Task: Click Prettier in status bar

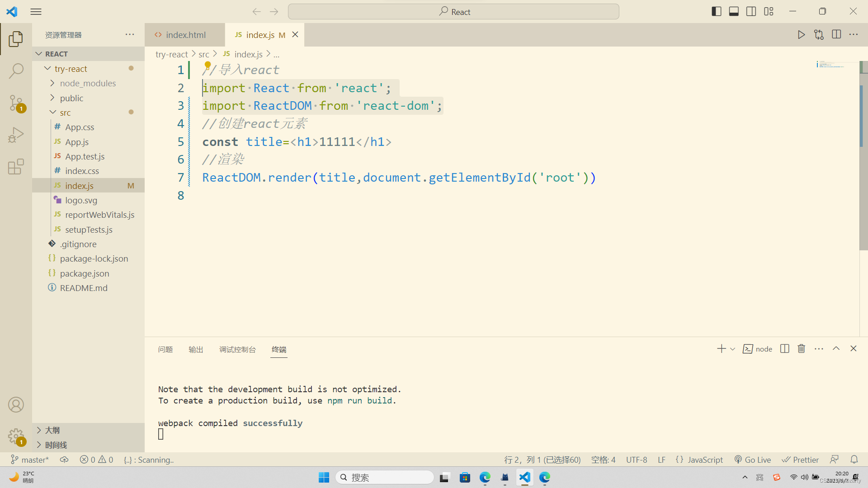Action: tap(801, 460)
